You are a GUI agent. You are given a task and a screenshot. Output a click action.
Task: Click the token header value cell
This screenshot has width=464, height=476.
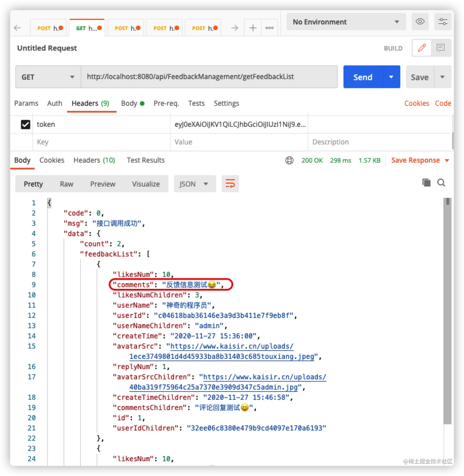coord(239,124)
